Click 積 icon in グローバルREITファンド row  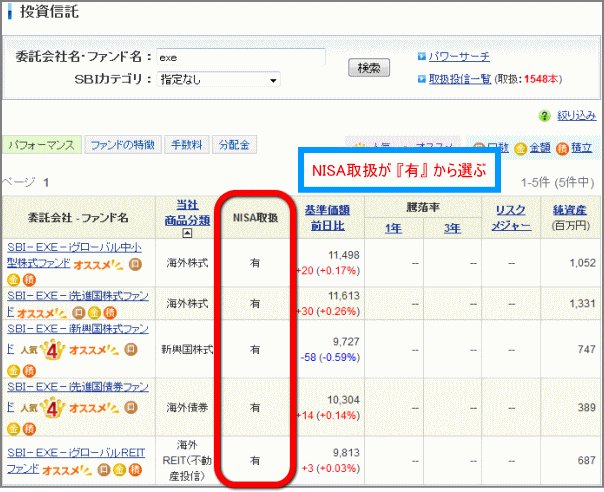135,470
